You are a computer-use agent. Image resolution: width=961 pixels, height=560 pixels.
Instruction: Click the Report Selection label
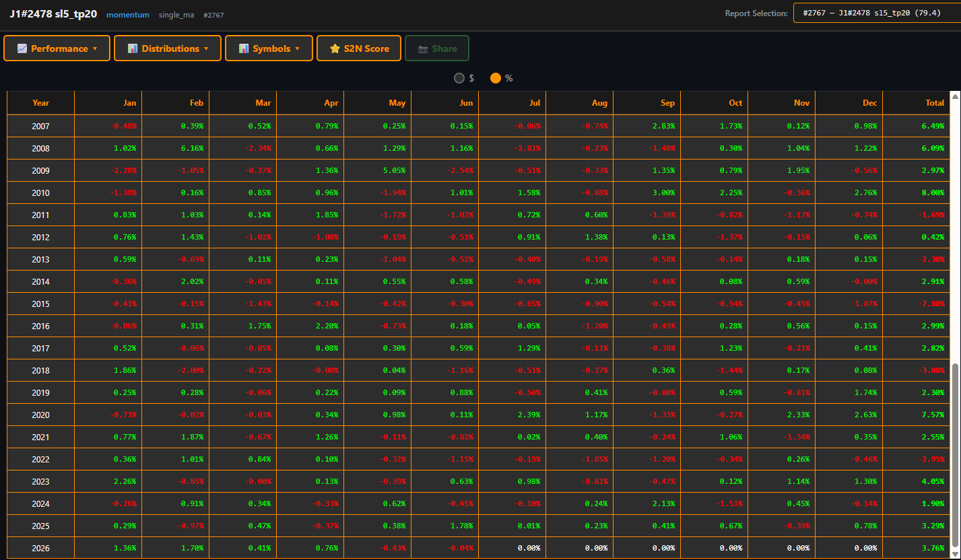tap(756, 13)
